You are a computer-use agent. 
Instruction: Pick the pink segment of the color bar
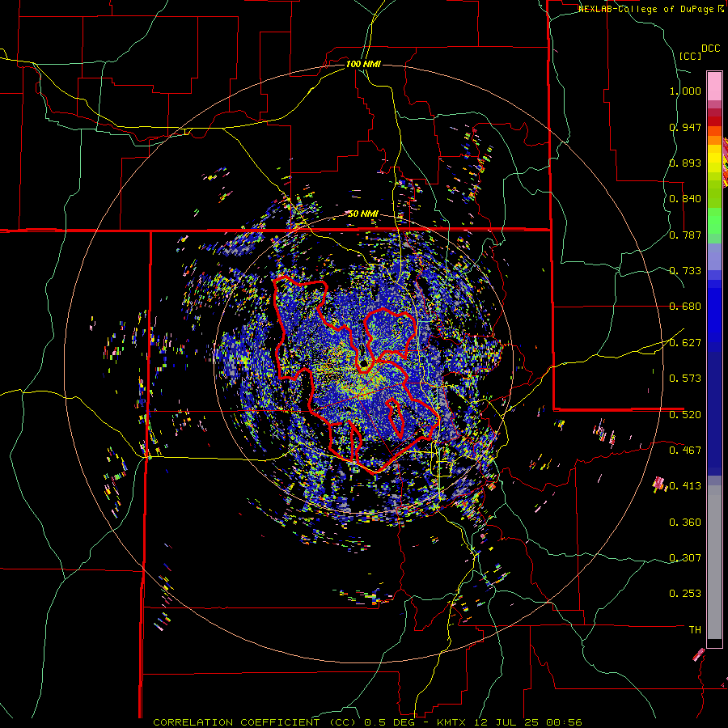pyautogui.click(x=714, y=87)
